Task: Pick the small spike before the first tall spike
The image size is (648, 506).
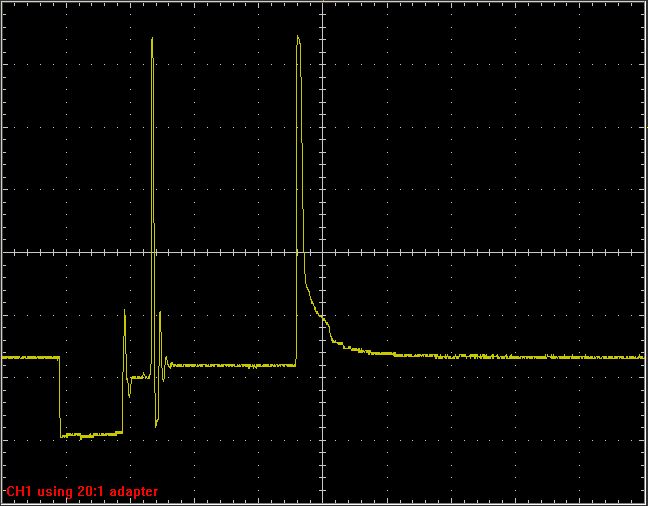Action: pos(125,313)
